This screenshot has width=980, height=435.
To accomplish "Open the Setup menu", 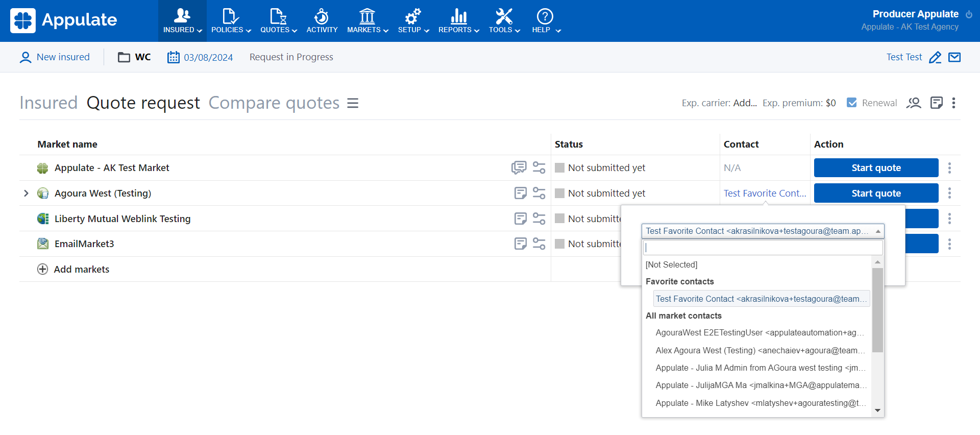I will 413,21.
